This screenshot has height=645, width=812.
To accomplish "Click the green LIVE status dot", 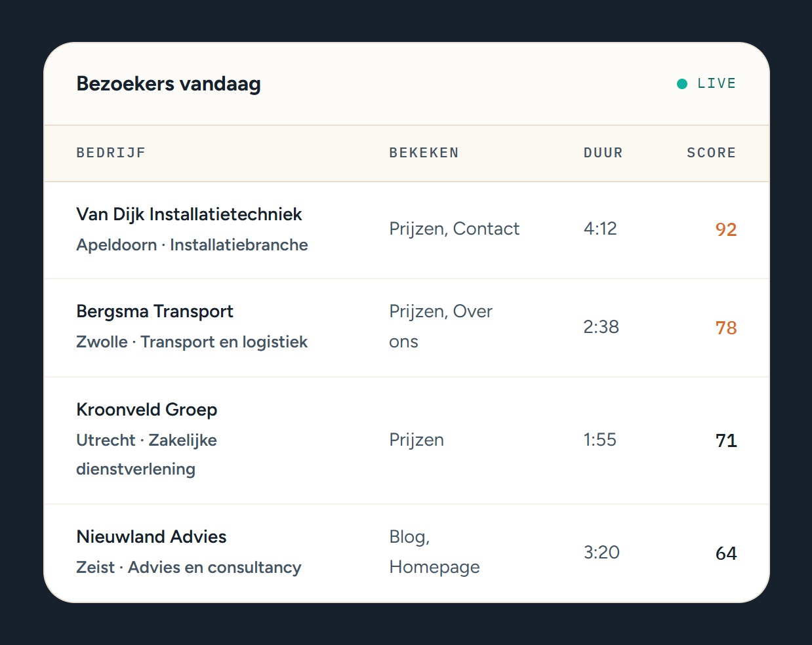I will [x=682, y=84].
